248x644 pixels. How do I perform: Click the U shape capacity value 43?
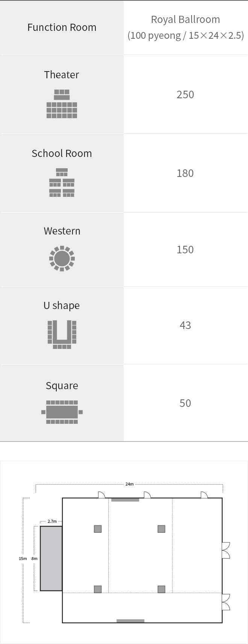pos(185,325)
